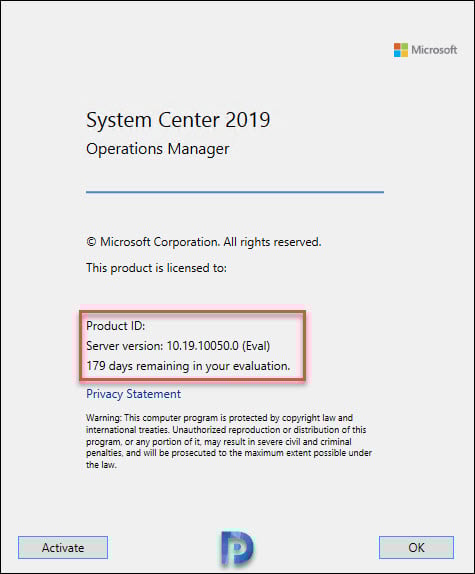
Task: Click the blue P watermark logo
Action: click(x=237, y=548)
